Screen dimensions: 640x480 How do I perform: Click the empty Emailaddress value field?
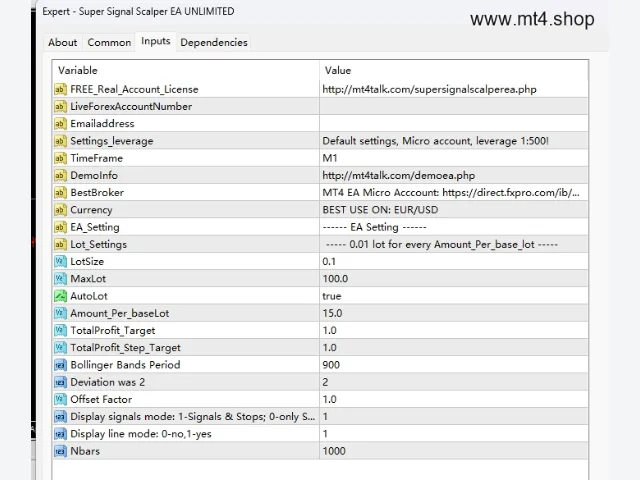coord(454,123)
